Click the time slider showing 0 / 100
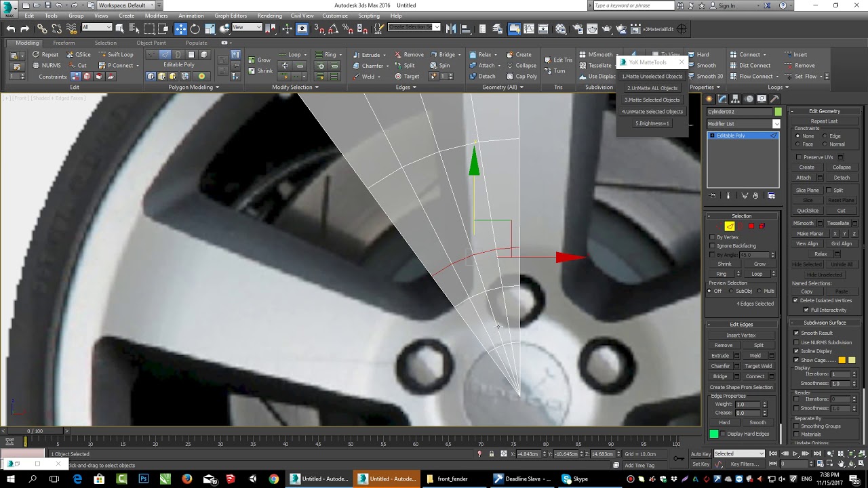Screen dimensions: 868x488 (35, 431)
